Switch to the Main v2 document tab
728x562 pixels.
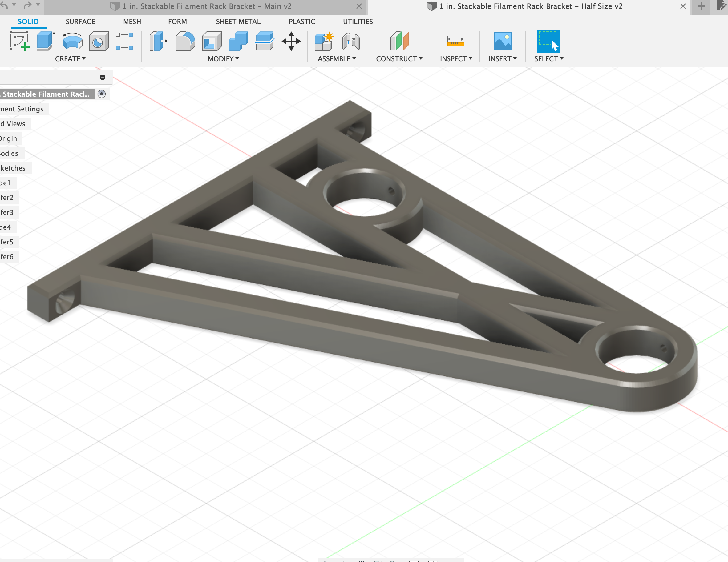206,7
